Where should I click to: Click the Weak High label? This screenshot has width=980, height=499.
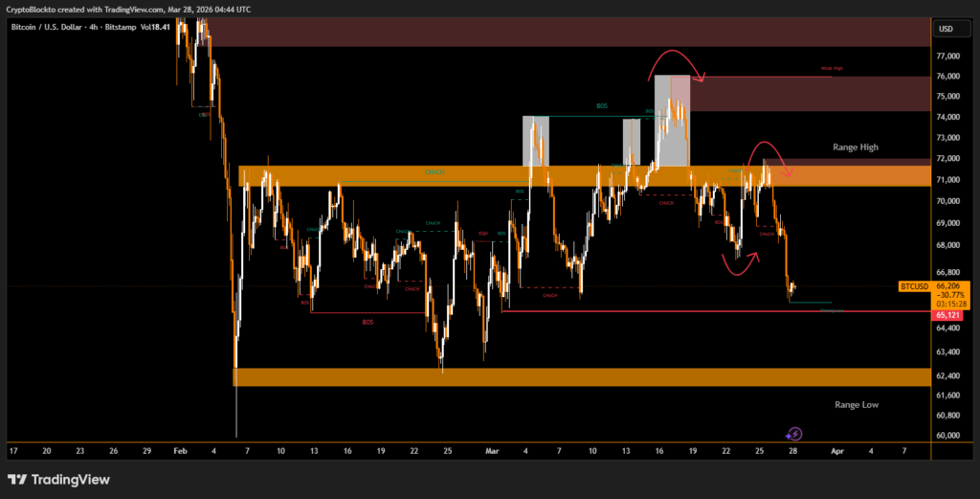[832, 69]
